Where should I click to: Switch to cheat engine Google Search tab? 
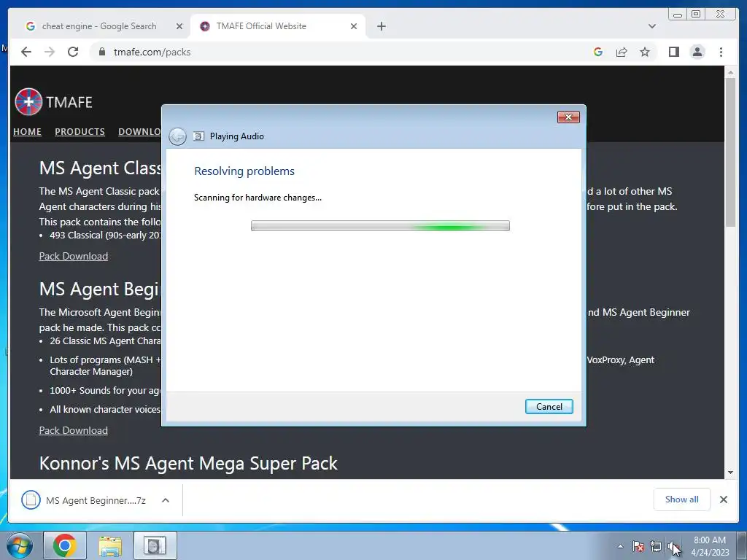pos(99,26)
